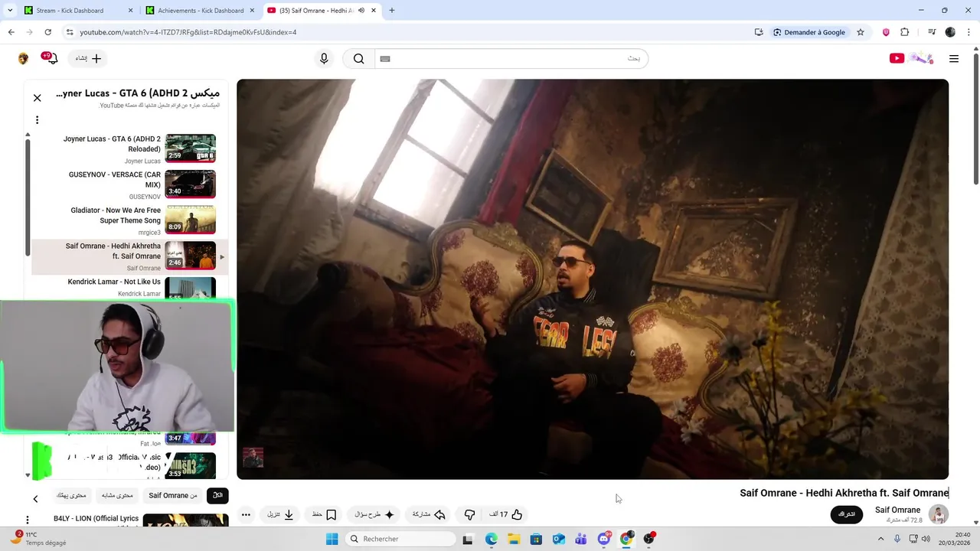Click the search magnifier button

pos(358,58)
